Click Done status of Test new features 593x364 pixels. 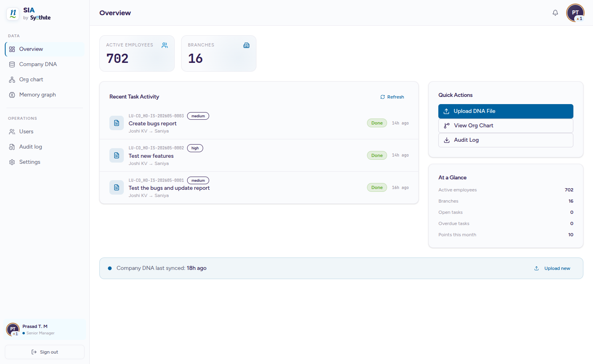377,155
